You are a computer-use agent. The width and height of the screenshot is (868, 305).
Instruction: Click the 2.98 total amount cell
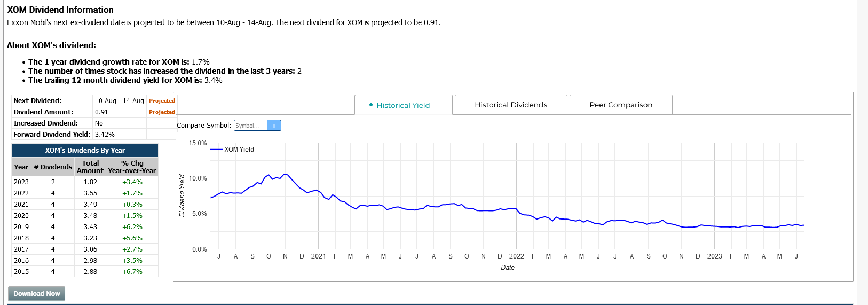pos(90,261)
